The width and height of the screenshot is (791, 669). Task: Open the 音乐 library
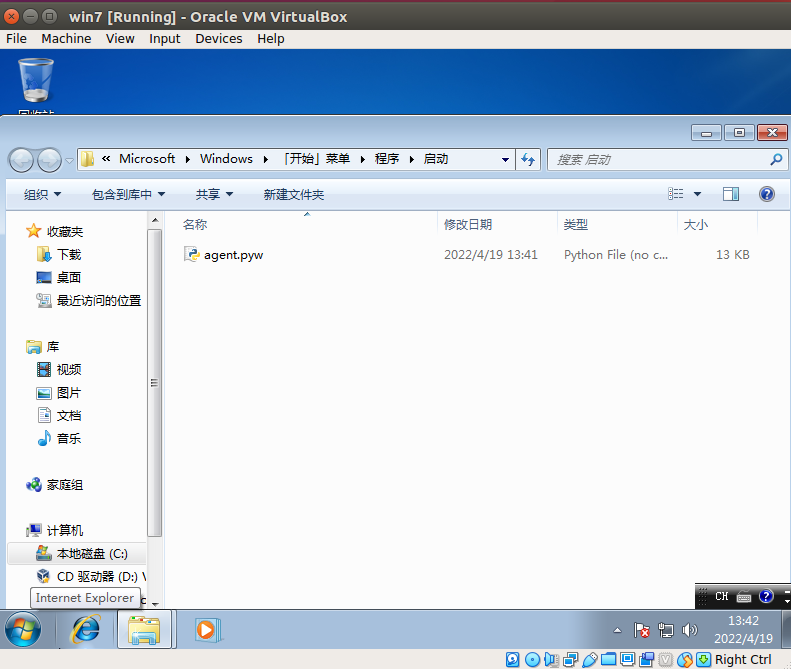point(69,438)
